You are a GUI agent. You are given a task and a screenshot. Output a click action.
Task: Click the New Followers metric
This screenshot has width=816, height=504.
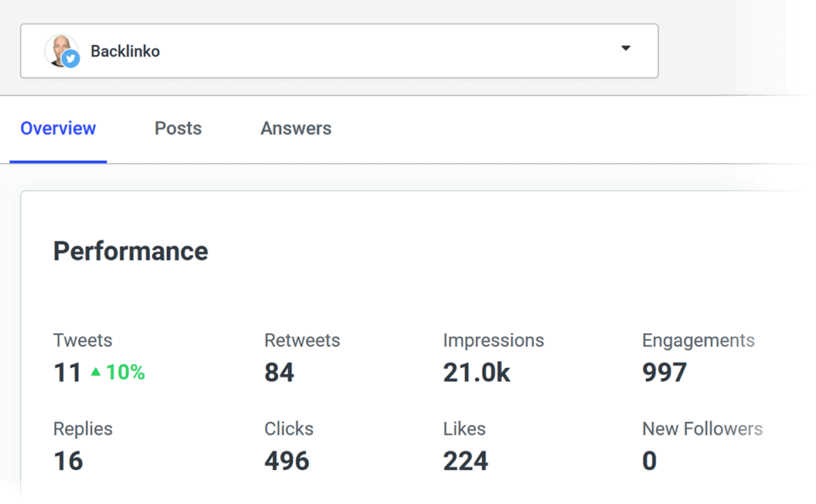click(x=649, y=461)
